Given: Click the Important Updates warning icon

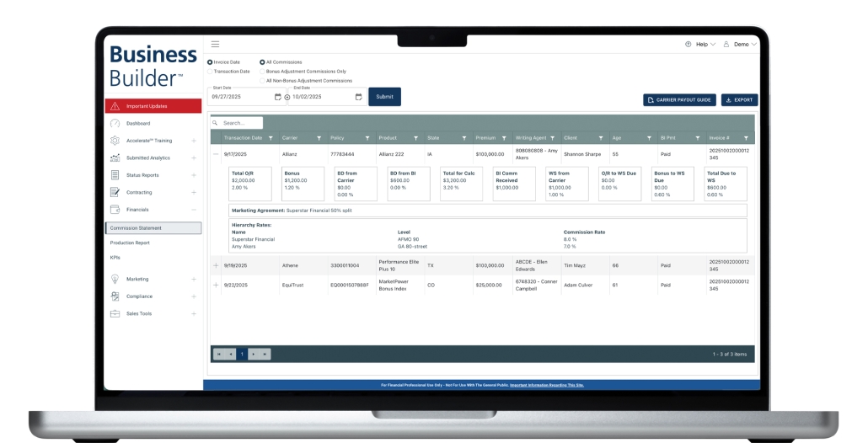Looking at the screenshot, I should [115, 106].
